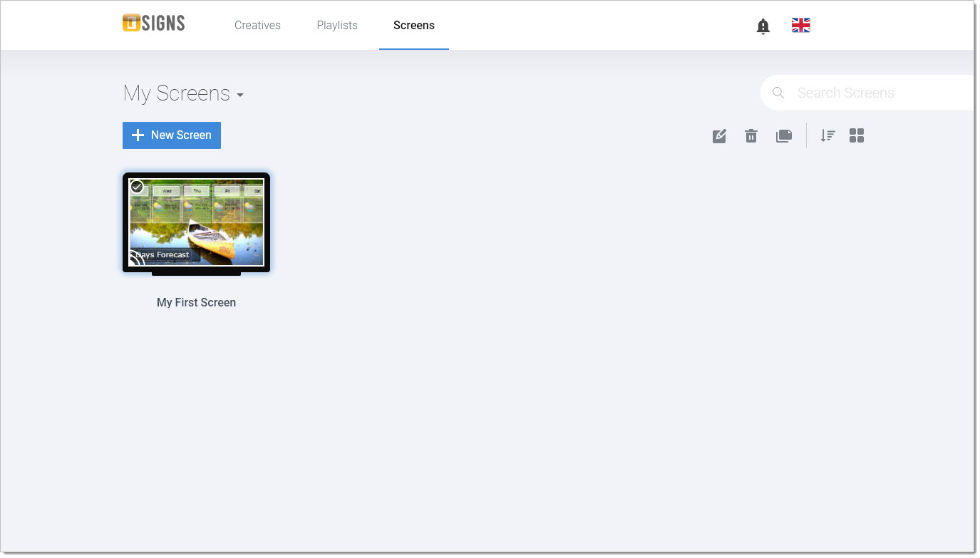This screenshot has width=980, height=558.
Task: Expand the My Screens dropdown arrow
Action: pyautogui.click(x=240, y=95)
